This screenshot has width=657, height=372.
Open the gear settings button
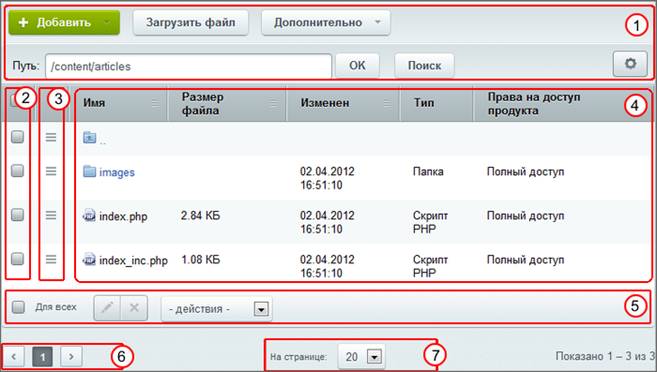tap(630, 64)
